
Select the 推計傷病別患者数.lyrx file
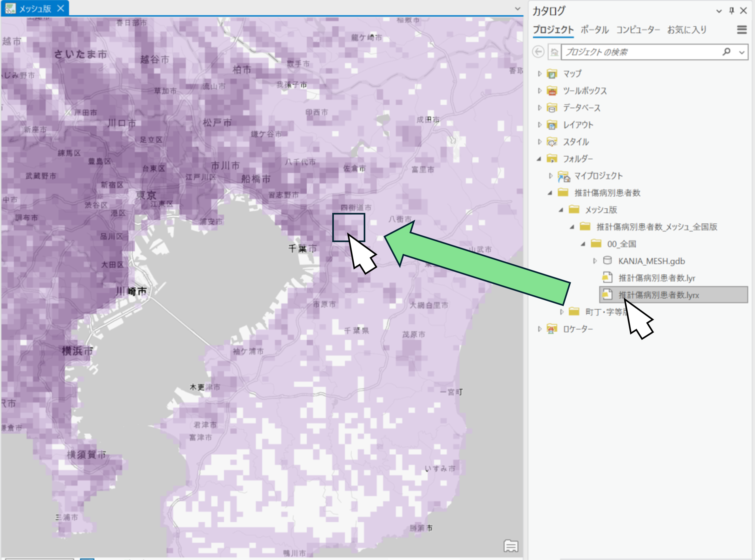coord(659,295)
